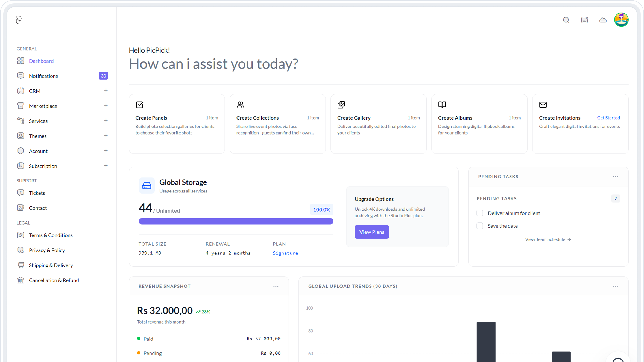644x362 pixels.
Task: Open Revenue Snapshot options menu
Action: pos(276,286)
